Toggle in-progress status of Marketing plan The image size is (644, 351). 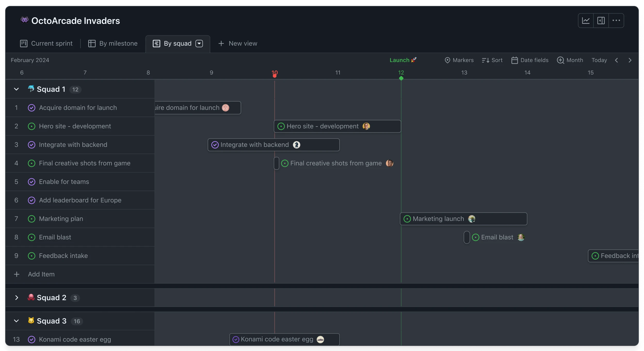click(x=31, y=219)
